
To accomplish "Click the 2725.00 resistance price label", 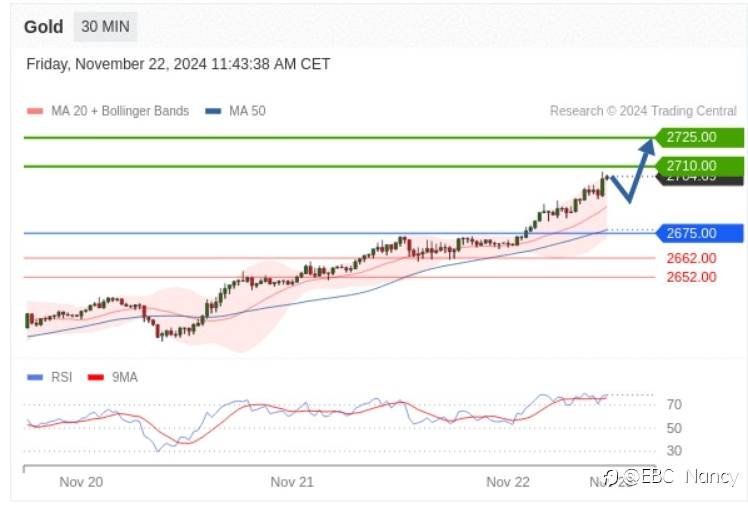I will click(699, 137).
